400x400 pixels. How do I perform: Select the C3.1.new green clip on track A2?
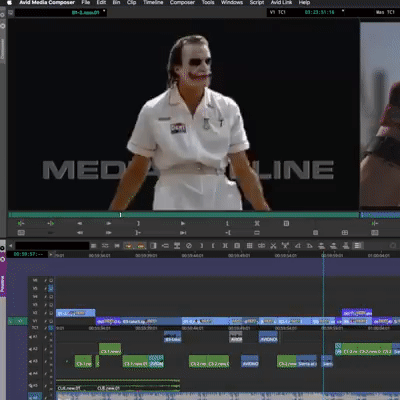(x=110, y=349)
